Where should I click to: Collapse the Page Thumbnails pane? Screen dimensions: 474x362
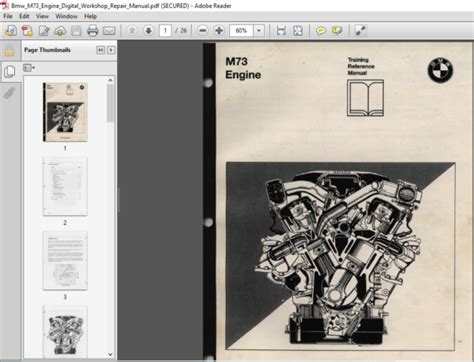[x=100, y=50]
